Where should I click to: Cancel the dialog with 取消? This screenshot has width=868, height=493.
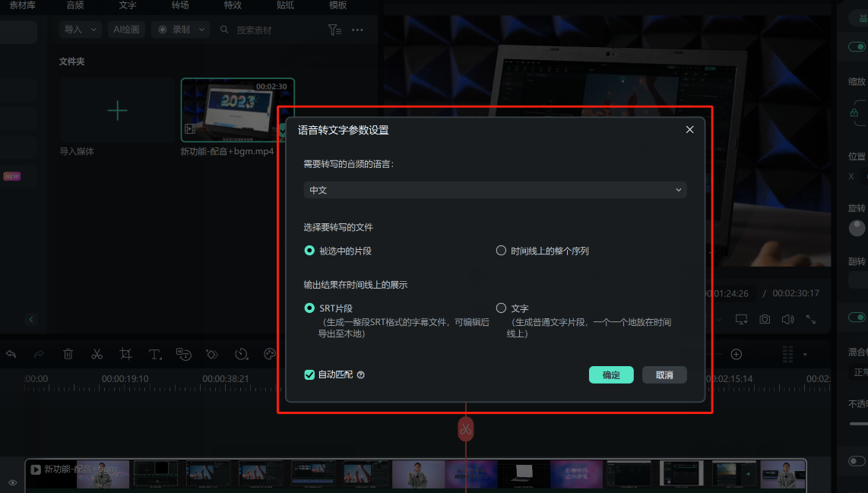664,374
